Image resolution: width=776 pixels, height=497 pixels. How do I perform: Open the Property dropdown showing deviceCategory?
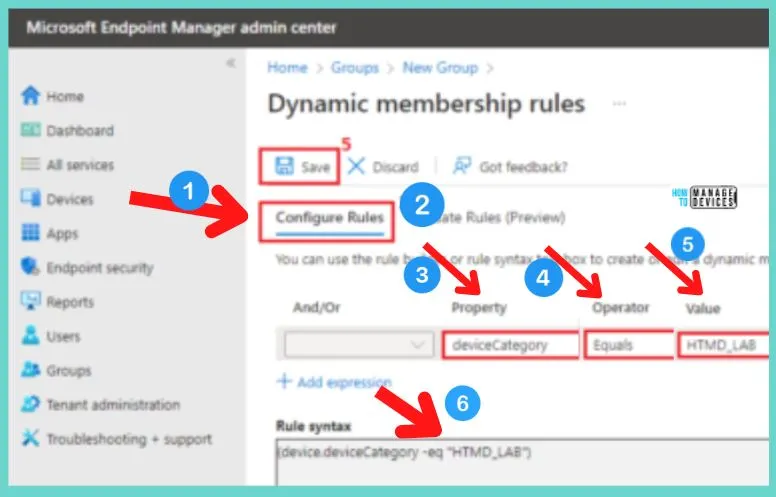click(x=511, y=345)
